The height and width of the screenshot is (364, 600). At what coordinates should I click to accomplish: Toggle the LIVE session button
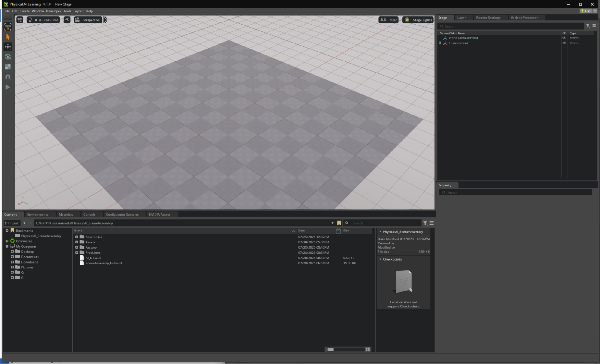(586, 11)
